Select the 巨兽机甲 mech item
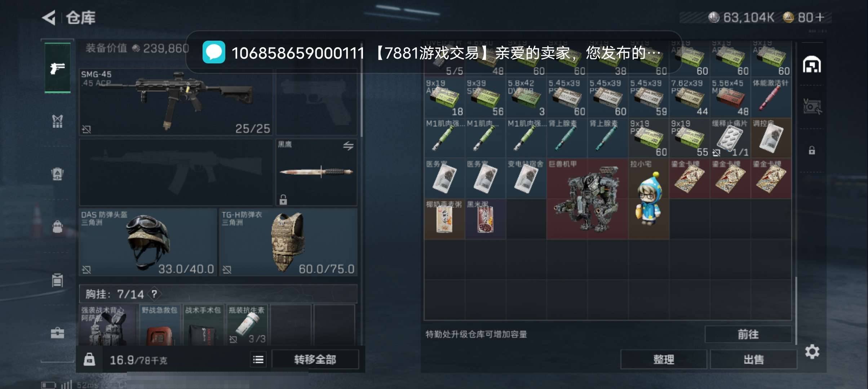868x389 pixels. pyautogui.click(x=588, y=198)
